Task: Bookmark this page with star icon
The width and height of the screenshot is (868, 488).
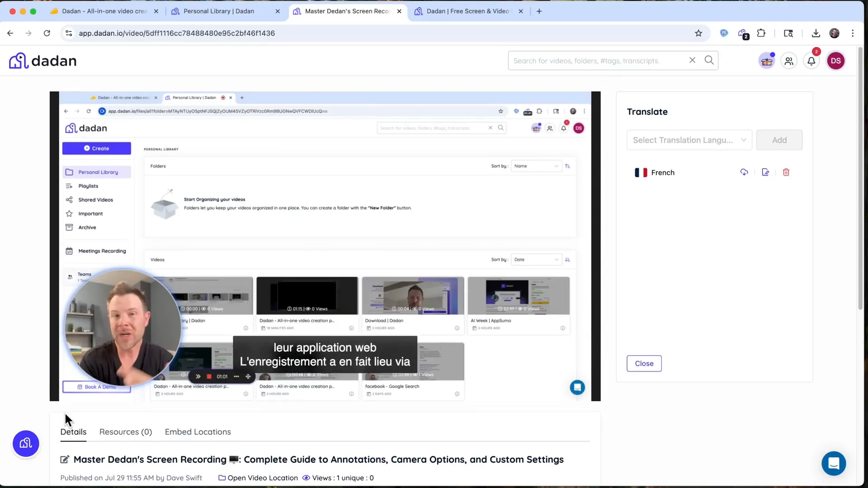Action: [x=698, y=33]
